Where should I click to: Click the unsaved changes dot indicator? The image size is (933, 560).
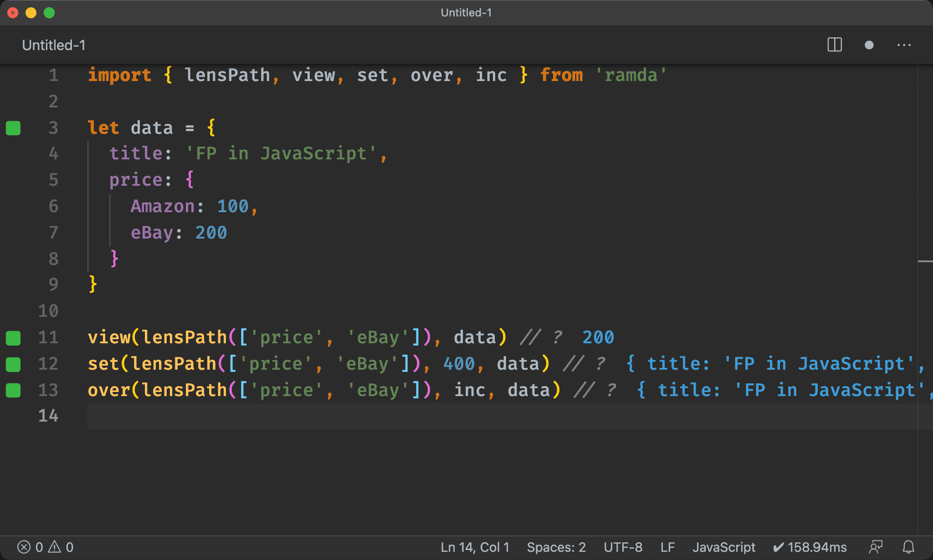click(869, 45)
